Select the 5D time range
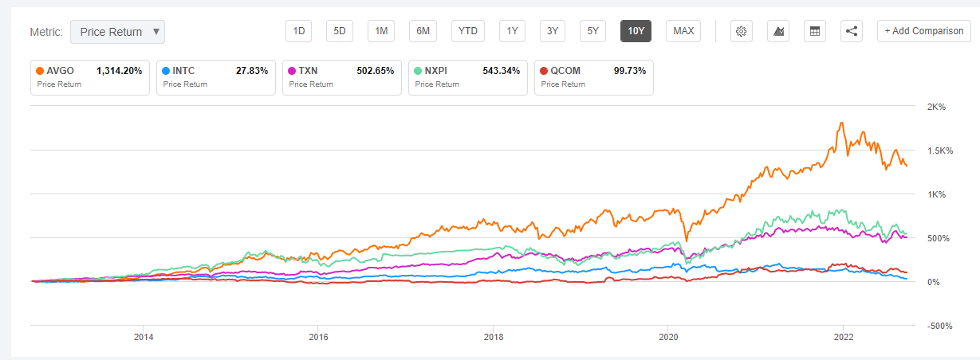Image resolution: width=980 pixels, height=360 pixels. pos(340,31)
